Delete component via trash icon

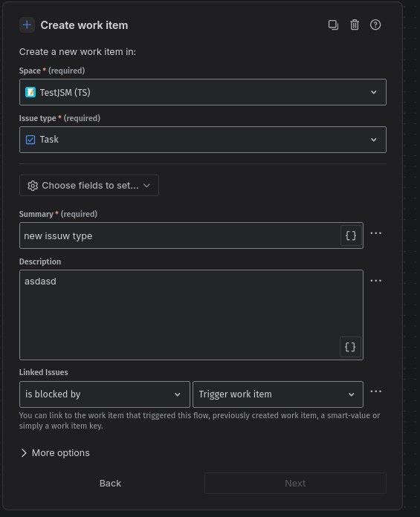coord(355,25)
